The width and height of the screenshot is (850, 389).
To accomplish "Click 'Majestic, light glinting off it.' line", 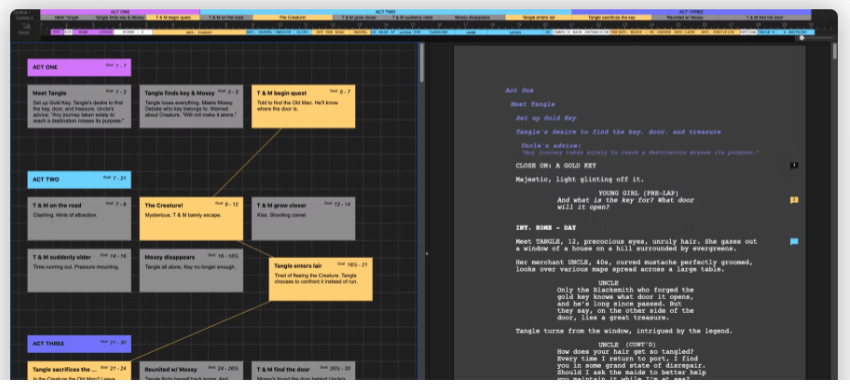I will [x=580, y=179].
